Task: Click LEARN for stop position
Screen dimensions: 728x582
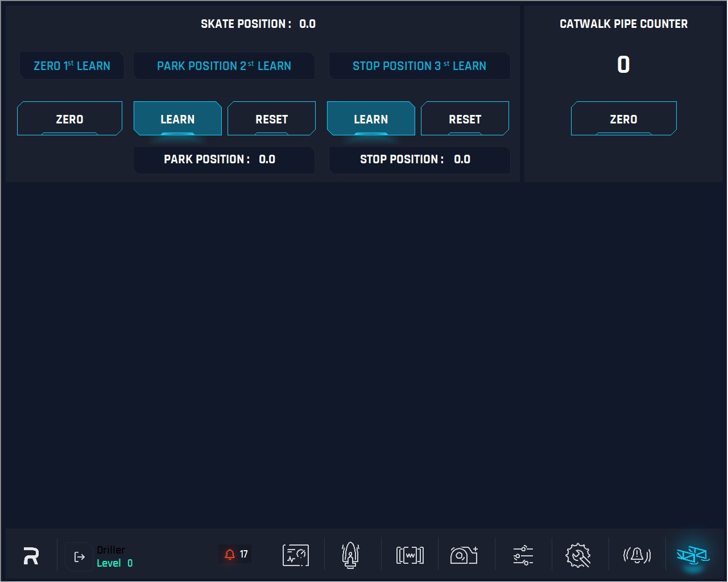Action: (x=371, y=118)
